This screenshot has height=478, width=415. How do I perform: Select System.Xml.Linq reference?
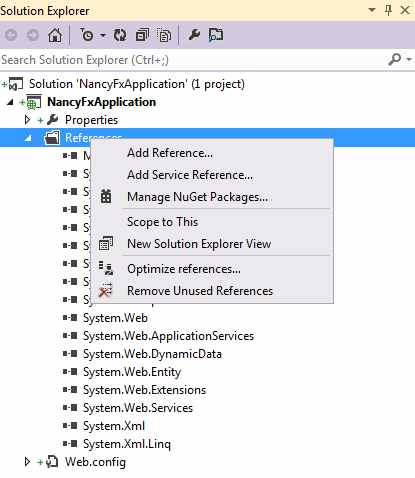click(127, 444)
